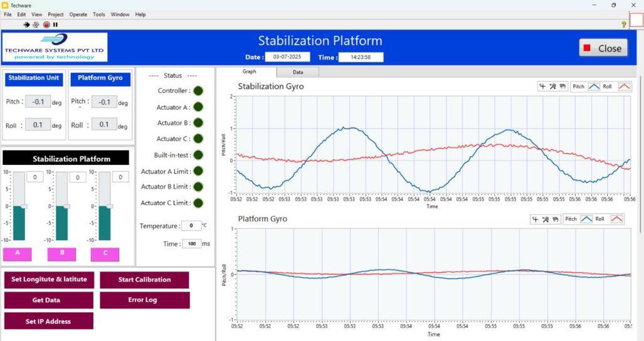Screen dimensions: 644x341
Task: Select the Graph tab
Action: point(249,72)
